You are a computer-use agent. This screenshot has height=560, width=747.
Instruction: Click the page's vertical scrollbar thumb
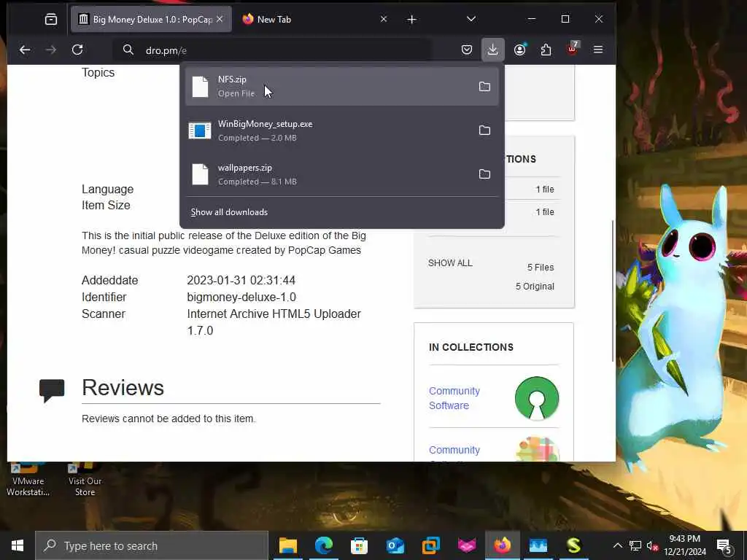tap(613, 290)
